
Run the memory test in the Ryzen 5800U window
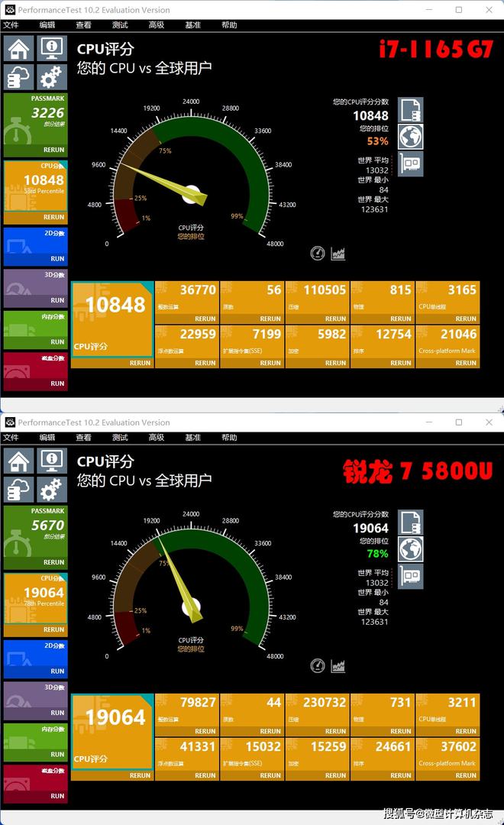(57, 755)
